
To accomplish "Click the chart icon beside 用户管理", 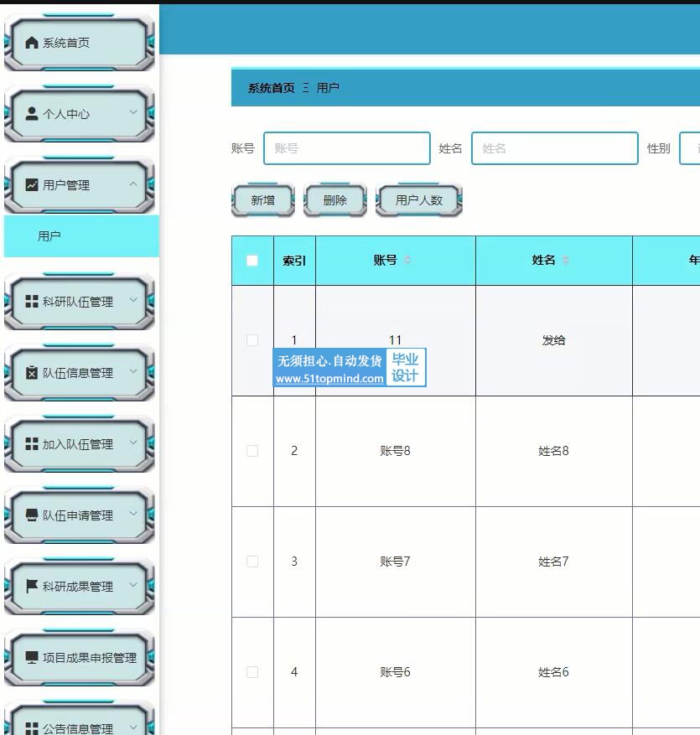I will click(32, 185).
